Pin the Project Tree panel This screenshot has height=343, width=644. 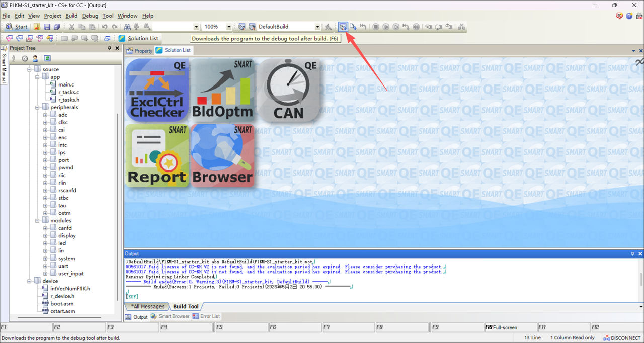[110, 48]
